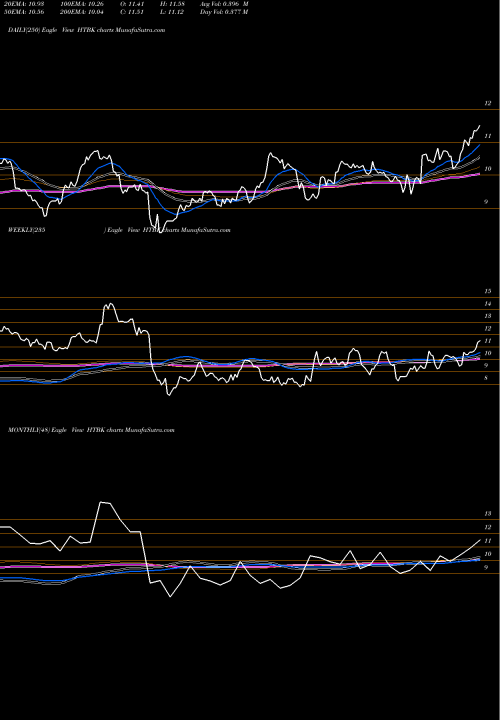Viewport: 500px width, 720px height.
Task: Click the 12 axis label on monthly chart
Action: pyautogui.click(x=488, y=527)
